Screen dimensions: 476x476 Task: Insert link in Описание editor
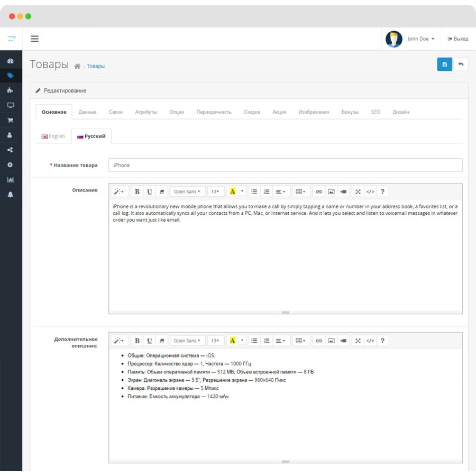click(319, 191)
